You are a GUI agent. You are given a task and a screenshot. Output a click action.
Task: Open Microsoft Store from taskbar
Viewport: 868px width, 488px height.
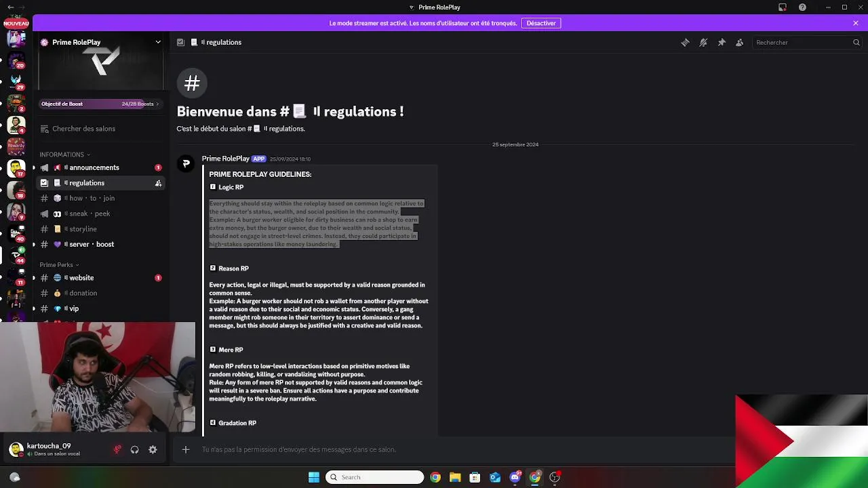(x=475, y=477)
